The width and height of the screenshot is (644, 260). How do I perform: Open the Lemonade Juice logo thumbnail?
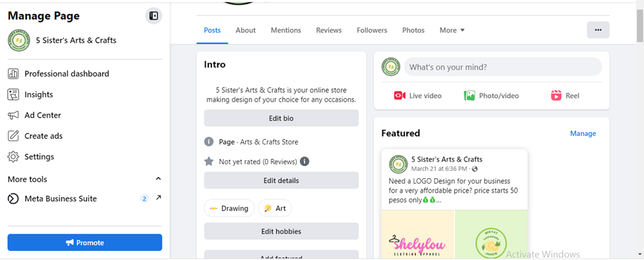coord(491,234)
